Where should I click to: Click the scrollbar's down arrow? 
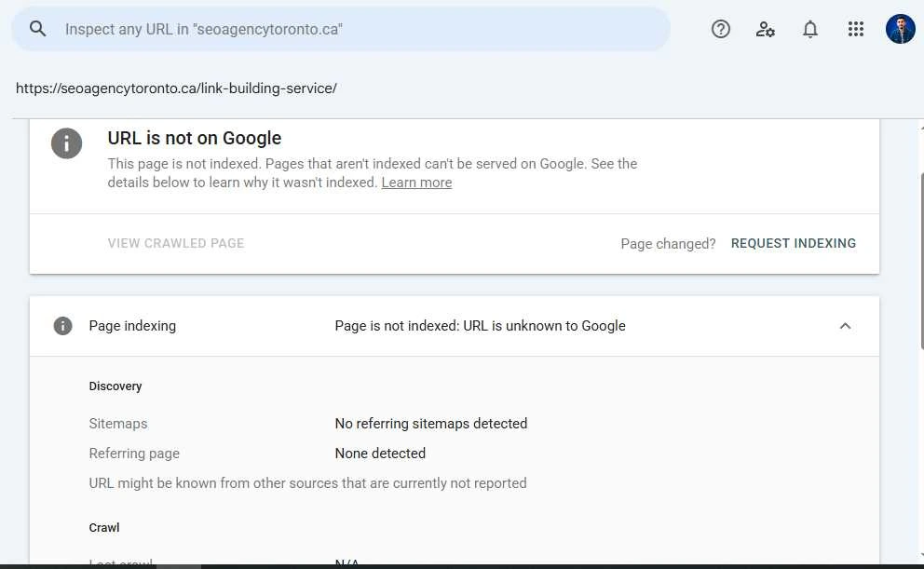click(921, 555)
